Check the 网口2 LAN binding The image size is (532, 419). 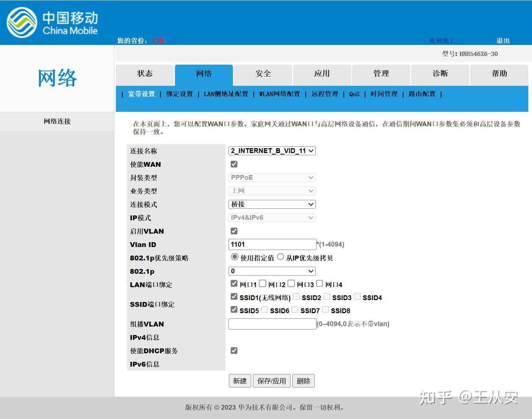[x=263, y=283]
